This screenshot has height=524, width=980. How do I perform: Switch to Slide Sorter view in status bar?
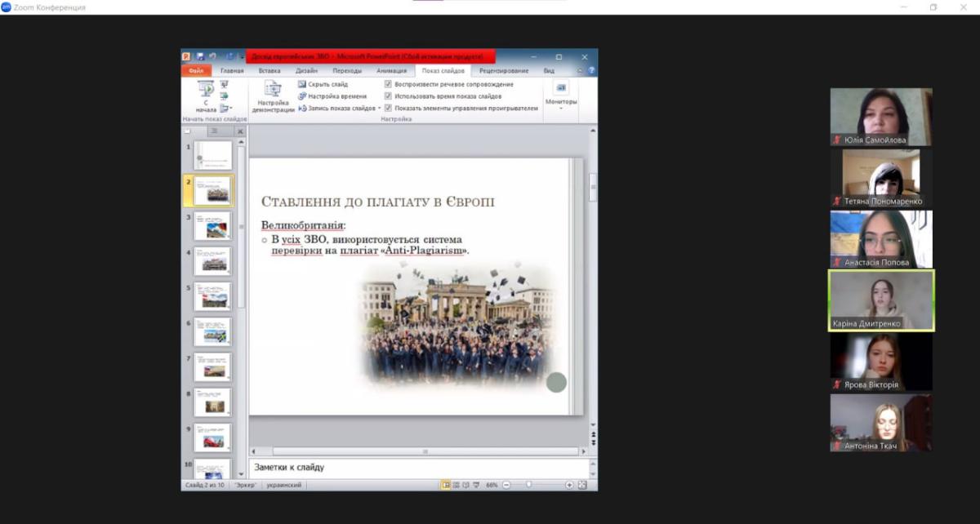pos(458,485)
